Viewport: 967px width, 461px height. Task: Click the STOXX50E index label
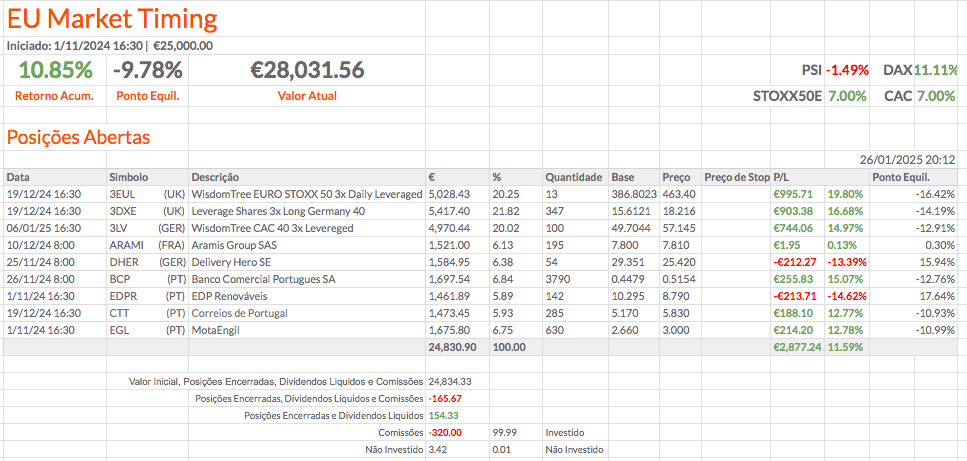click(x=787, y=97)
